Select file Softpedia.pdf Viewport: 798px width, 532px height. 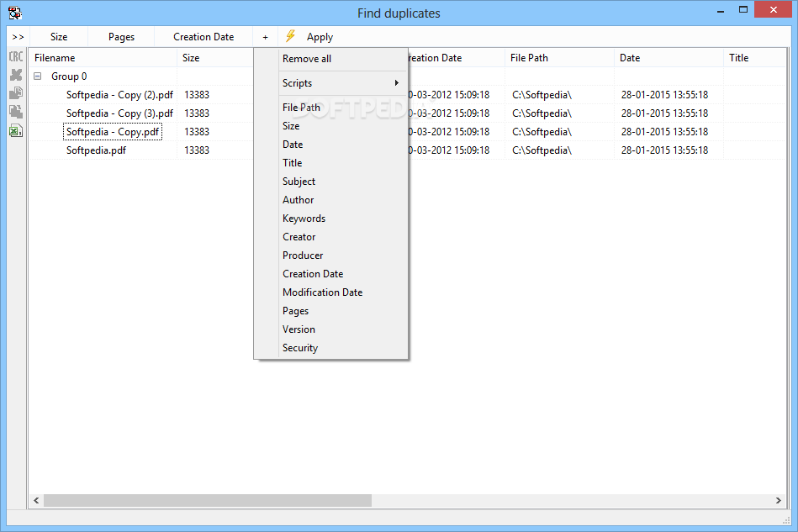(96, 150)
